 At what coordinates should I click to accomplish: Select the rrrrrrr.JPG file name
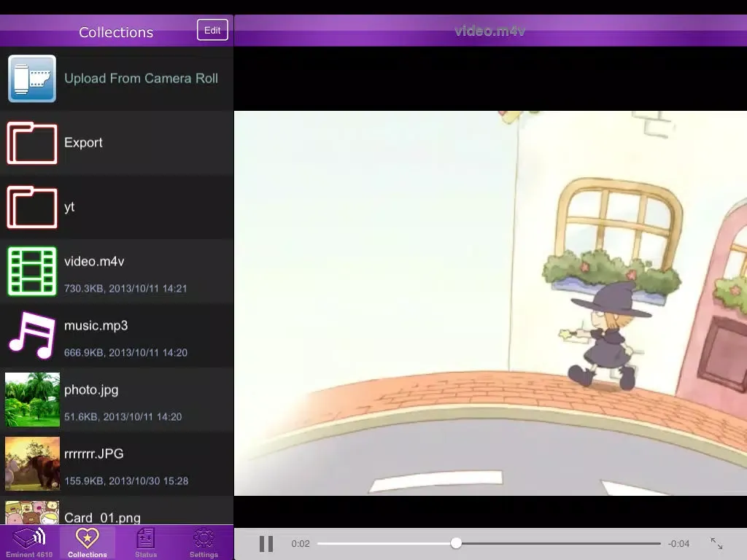point(94,454)
